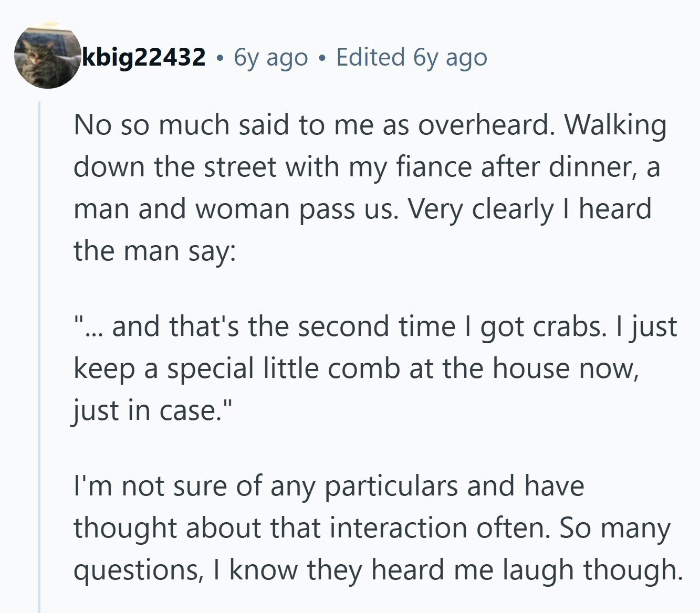Click the line 'man and woman pass us'

233,209
